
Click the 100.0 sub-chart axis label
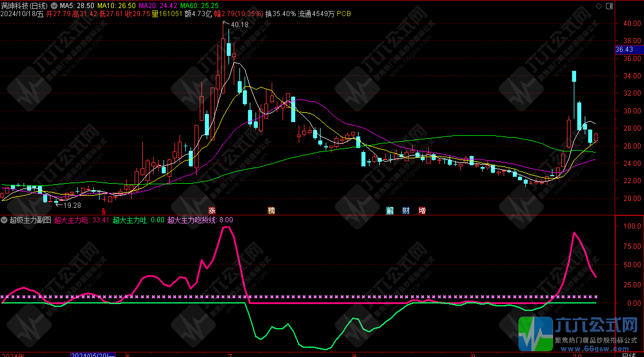click(x=632, y=226)
